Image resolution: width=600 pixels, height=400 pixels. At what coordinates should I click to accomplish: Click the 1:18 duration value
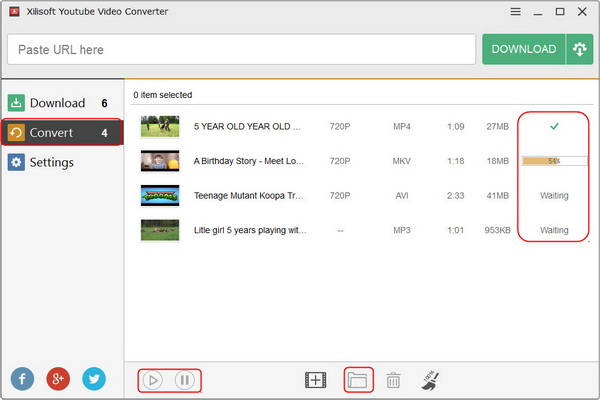[456, 161]
